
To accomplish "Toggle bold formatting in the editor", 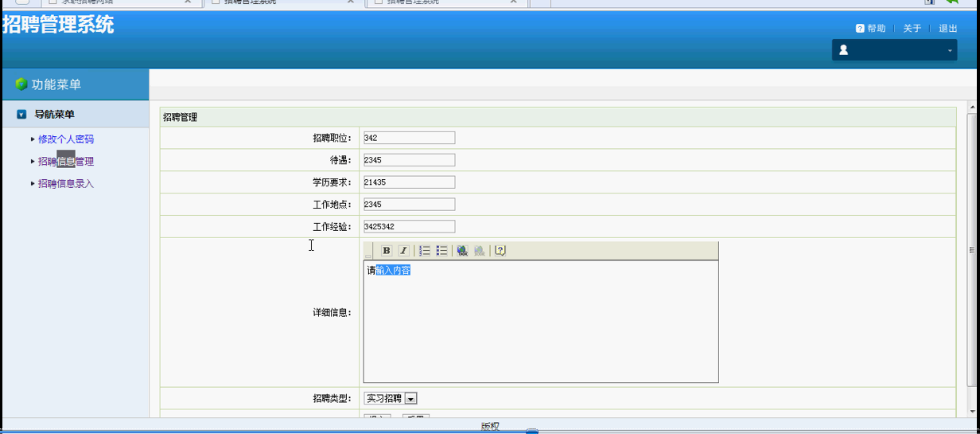I will [387, 251].
